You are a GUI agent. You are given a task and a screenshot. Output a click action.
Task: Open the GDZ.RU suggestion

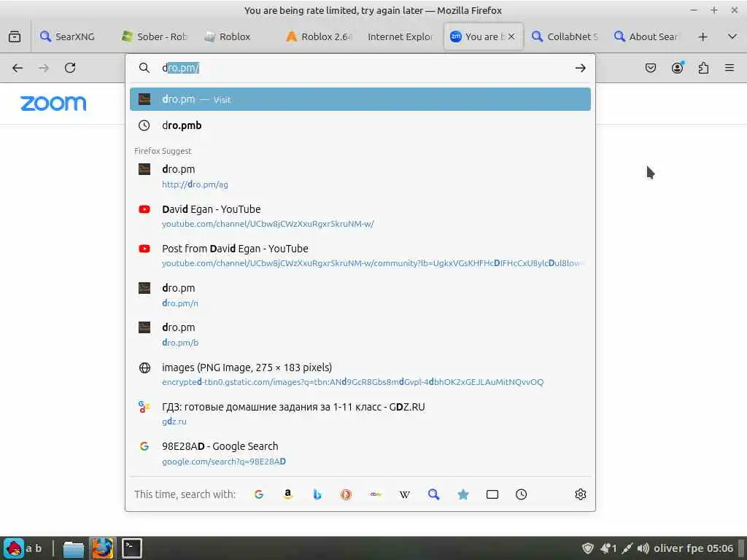tap(360, 414)
